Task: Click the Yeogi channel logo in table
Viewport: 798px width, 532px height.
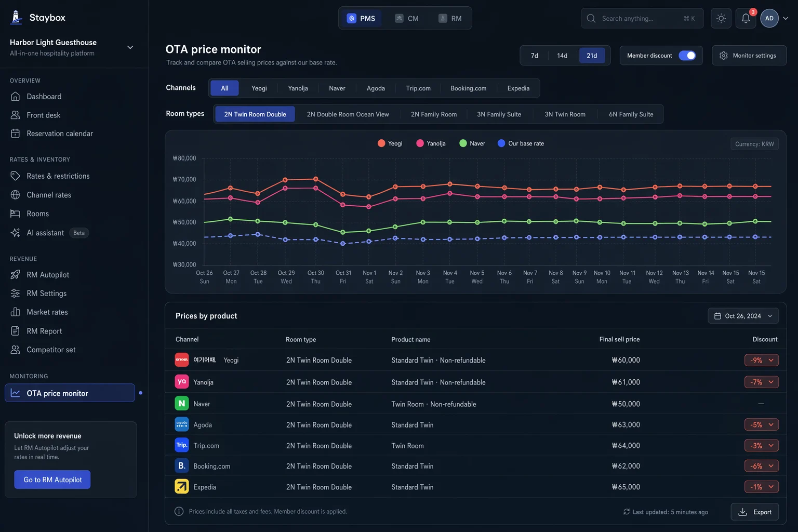Action: click(182, 360)
